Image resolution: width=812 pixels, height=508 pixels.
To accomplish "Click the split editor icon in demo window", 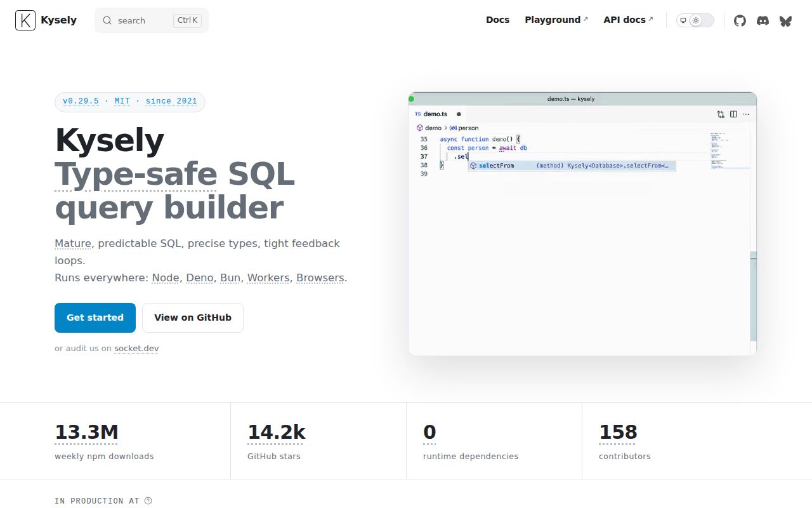I will (733, 114).
